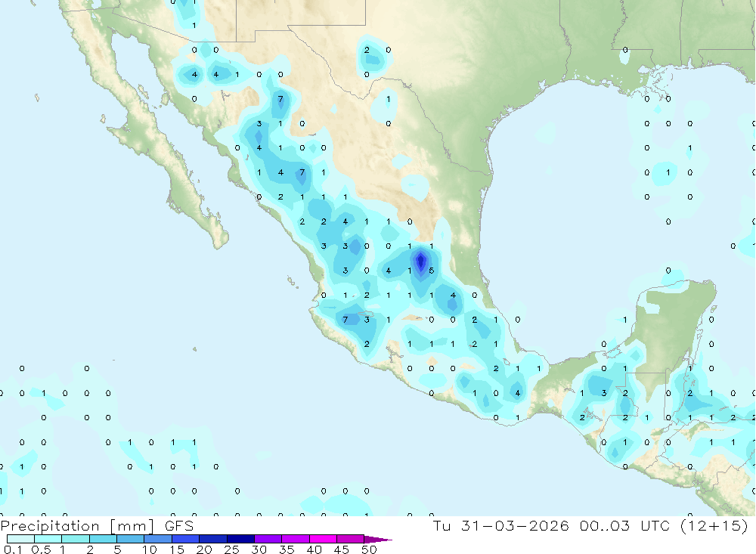Click the '[mm]' unit label
The width and height of the screenshot is (756, 554).
(x=131, y=526)
